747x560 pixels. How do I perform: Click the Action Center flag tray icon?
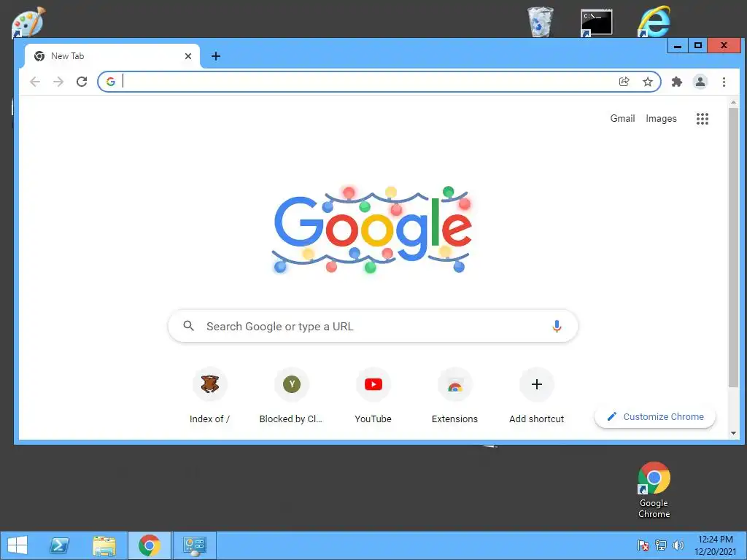[643, 545]
